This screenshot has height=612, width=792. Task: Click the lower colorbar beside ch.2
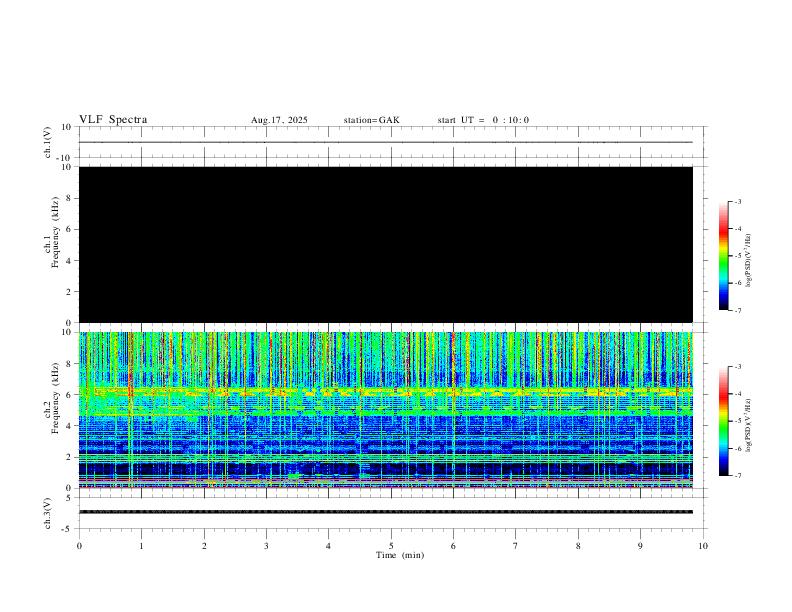click(723, 421)
